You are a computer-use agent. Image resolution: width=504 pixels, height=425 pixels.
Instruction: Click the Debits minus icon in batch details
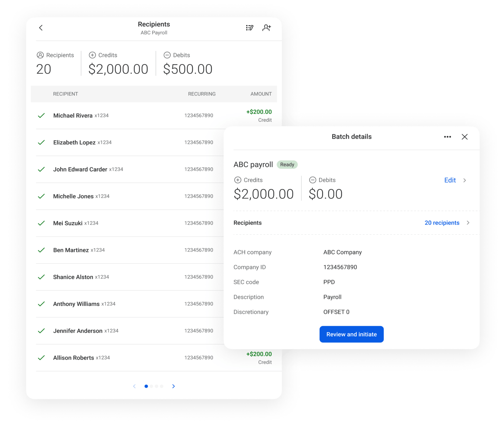tap(313, 180)
